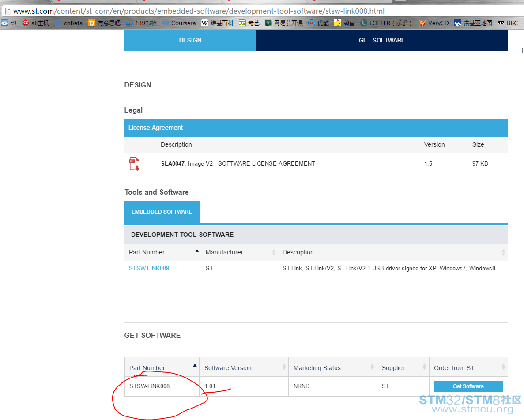Screen dimensions: 524x420
Task: Open the c9 bookmark
Action: [9, 23]
